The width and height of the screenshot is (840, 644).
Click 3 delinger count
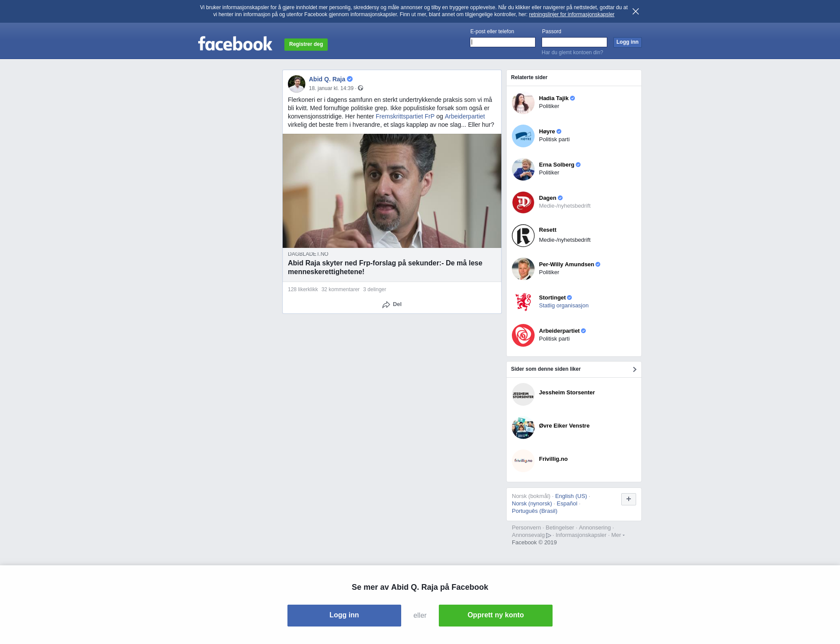click(374, 289)
